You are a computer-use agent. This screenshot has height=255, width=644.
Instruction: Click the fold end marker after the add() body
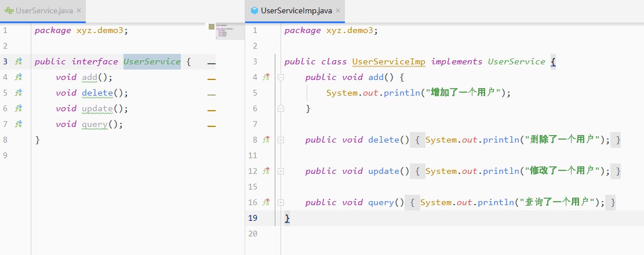pos(281,108)
